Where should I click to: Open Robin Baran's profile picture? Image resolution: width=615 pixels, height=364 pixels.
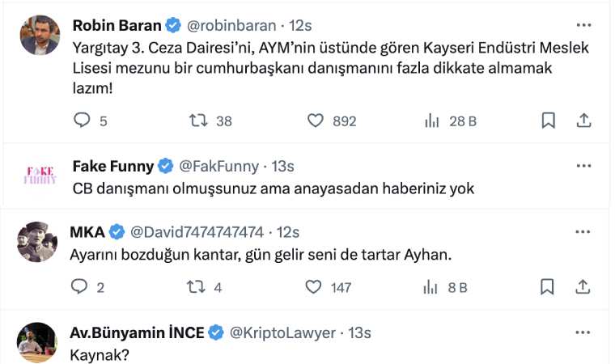[x=37, y=35]
